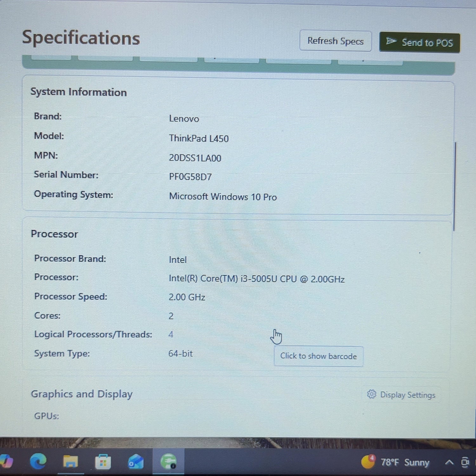Viewport: 476px width, 476px height.
Task: Click the Processor section heading
Action: pyautogui.click(x=54, y=234)
